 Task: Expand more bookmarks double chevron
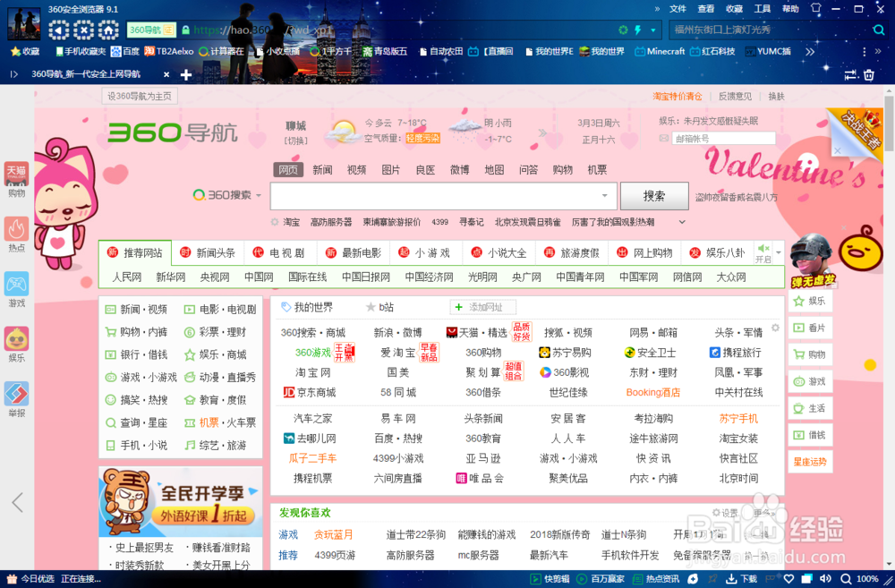tap(809, 51)
